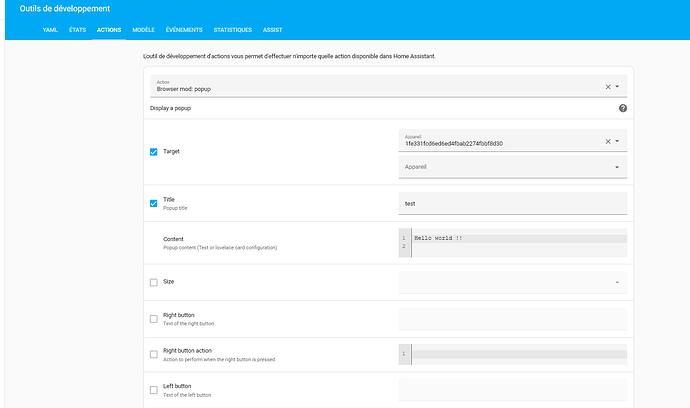Expand the Action dropdown arrow
This screenshot has height=408, width=690.
[618, 87]
